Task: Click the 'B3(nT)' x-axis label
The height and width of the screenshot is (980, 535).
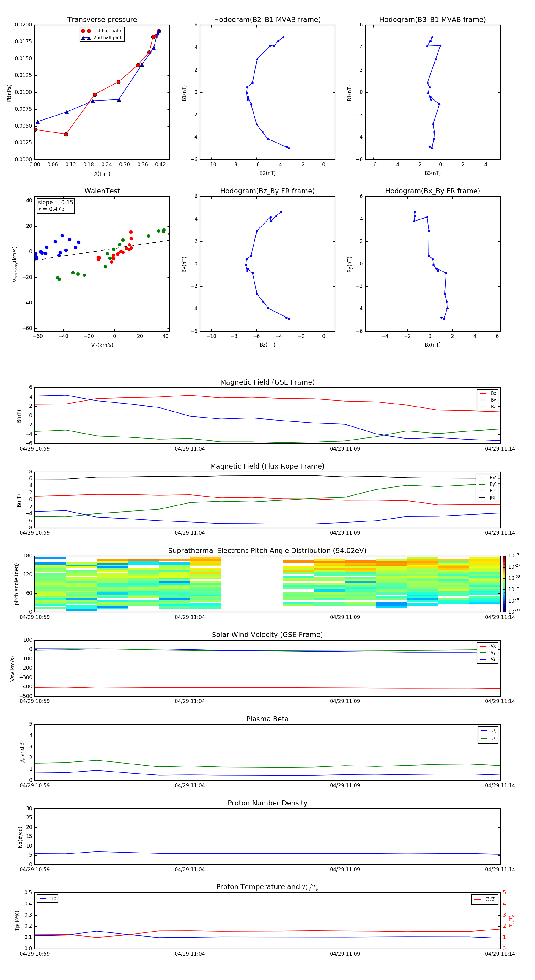Action: (432, 173)
